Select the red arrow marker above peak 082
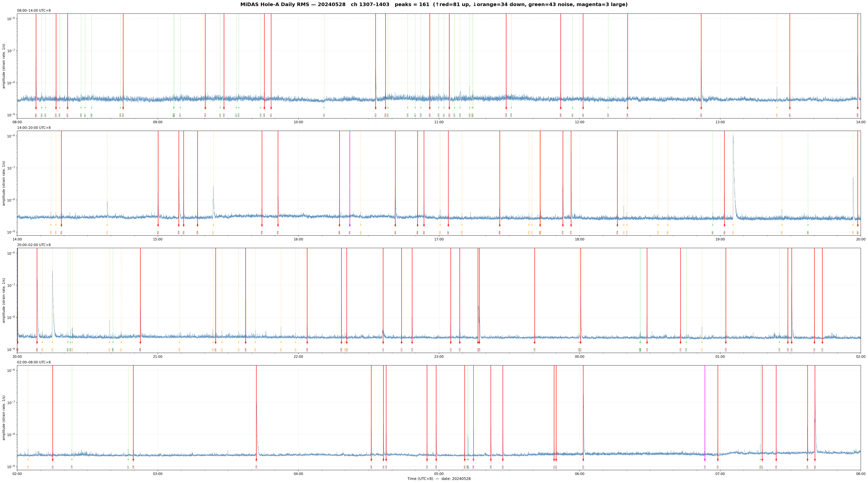Screen dimensions: 868x483 [x=724, y=225]
